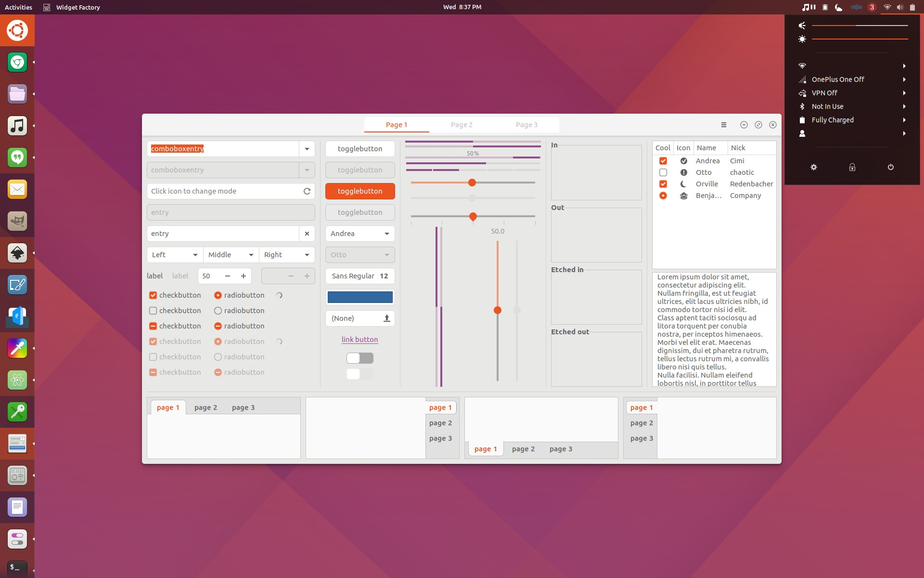Launch Inkscape from the dock

pyautogui.click(x=17, y=253)
